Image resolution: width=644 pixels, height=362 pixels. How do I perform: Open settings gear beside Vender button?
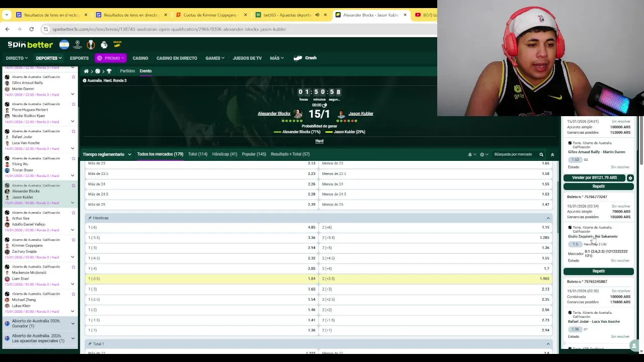point(630,178)
